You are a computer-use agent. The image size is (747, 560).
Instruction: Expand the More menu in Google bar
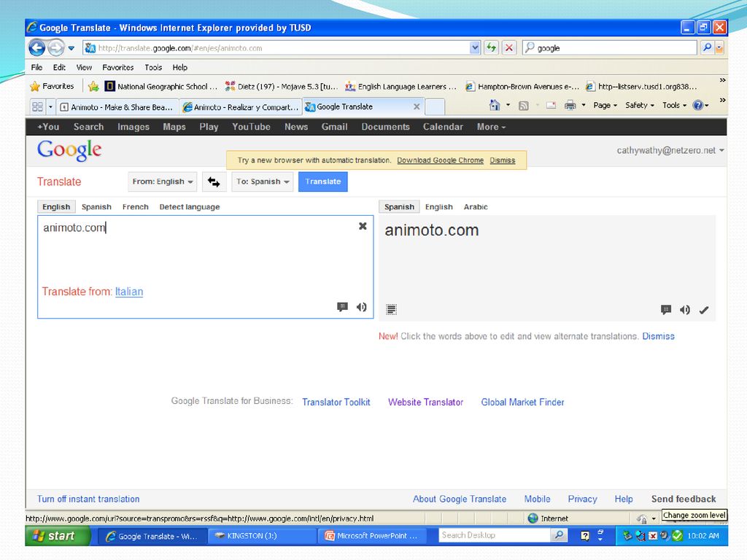coord(491,127)
